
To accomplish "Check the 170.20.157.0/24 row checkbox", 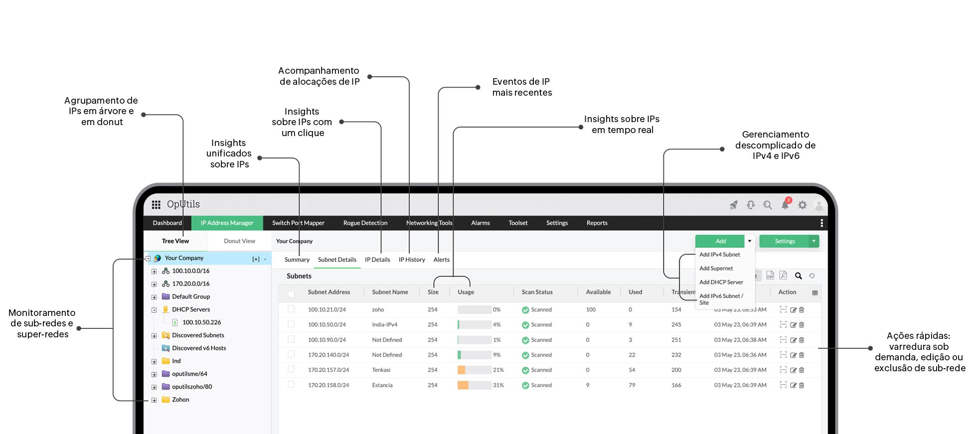I will [291, 369].
